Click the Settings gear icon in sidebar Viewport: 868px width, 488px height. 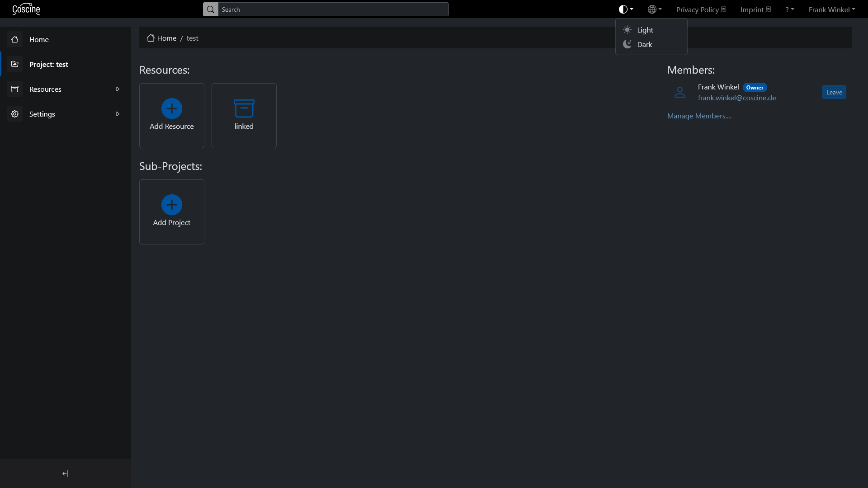14,114
